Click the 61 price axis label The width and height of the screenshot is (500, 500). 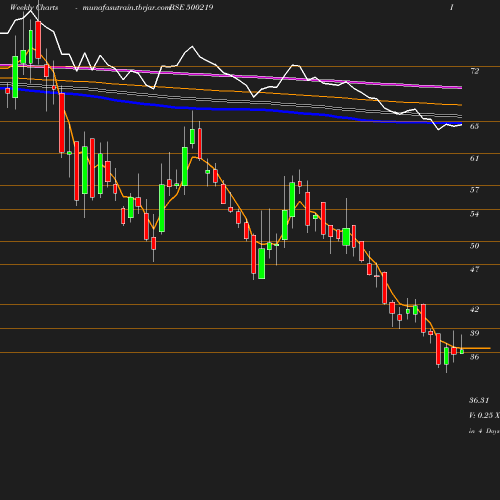(474, 158)
